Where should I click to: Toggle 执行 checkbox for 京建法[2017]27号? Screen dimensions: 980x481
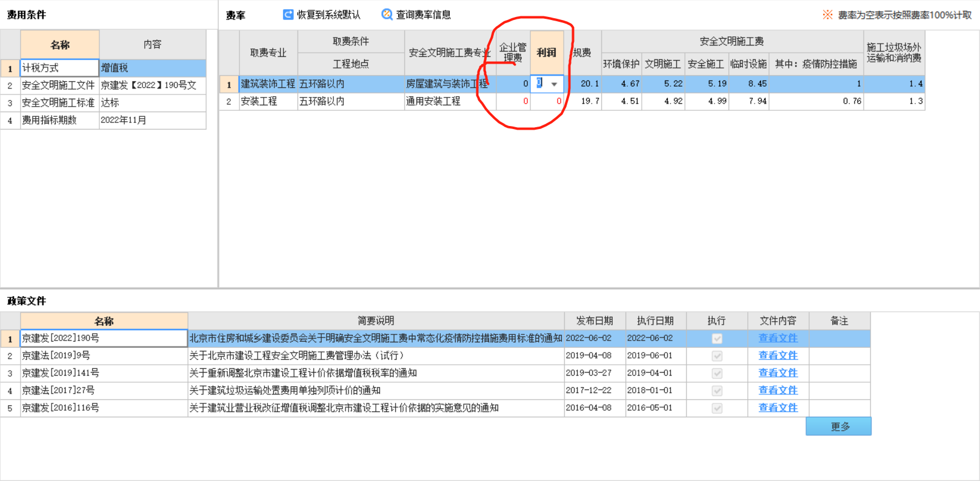[x=717, y=391]
